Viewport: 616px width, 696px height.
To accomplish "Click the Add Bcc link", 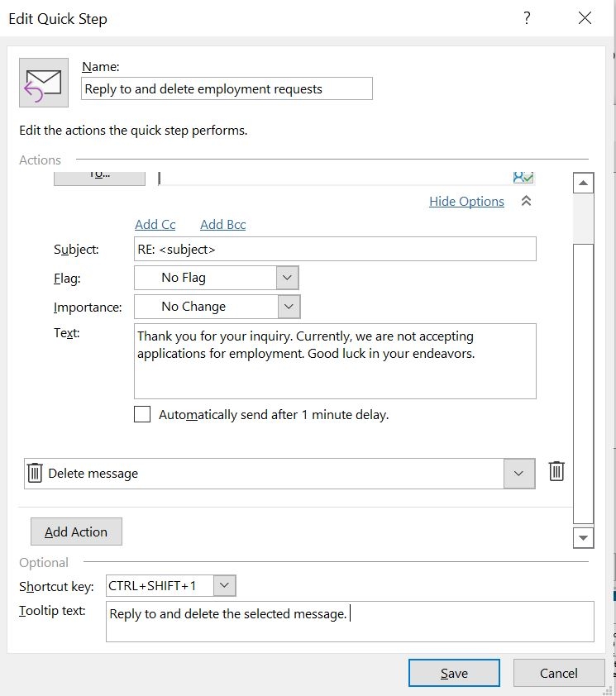I will pyautogui.click(x=223, y=225).
